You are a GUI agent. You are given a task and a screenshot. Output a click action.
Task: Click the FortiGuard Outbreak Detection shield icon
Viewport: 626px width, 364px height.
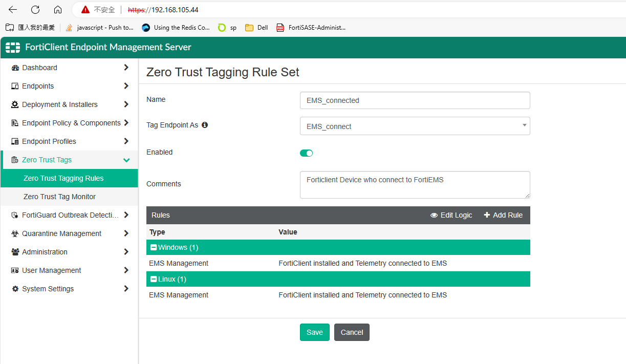(x=15, y=215)
